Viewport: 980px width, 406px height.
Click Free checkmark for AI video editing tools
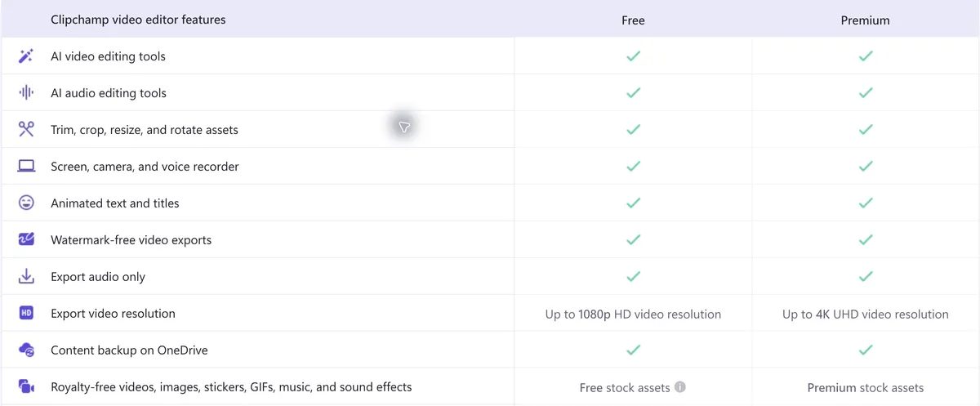633,56
